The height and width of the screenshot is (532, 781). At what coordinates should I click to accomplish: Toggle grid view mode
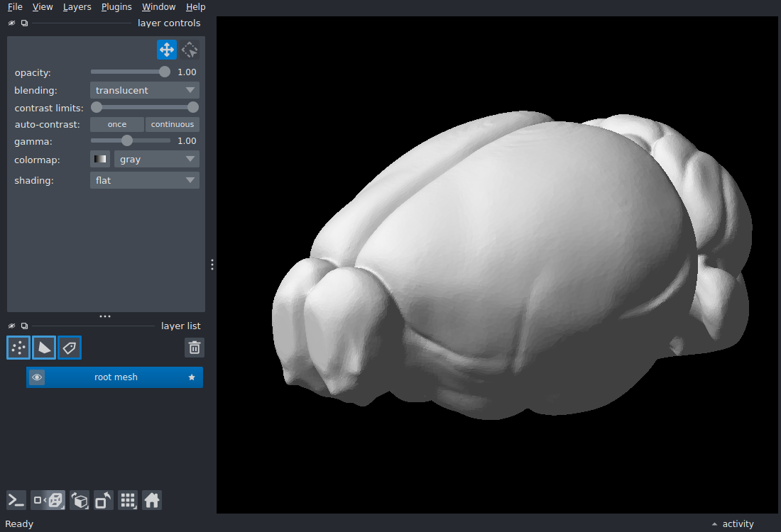(128, 500)
